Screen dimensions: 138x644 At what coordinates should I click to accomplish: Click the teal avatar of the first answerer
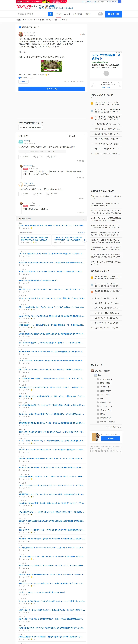pyautogui.click(x=21, y=142)
